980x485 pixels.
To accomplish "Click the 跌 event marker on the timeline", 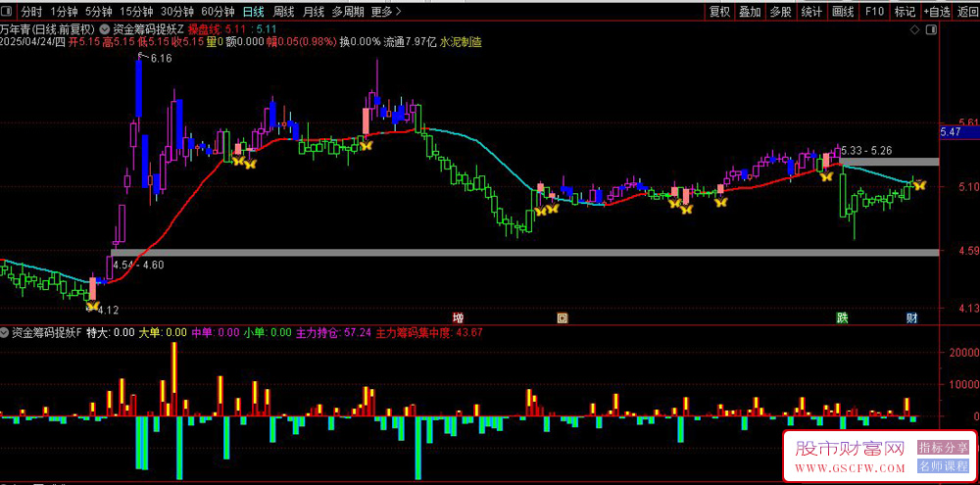I will pyautogui.click(x=843, y=317).
